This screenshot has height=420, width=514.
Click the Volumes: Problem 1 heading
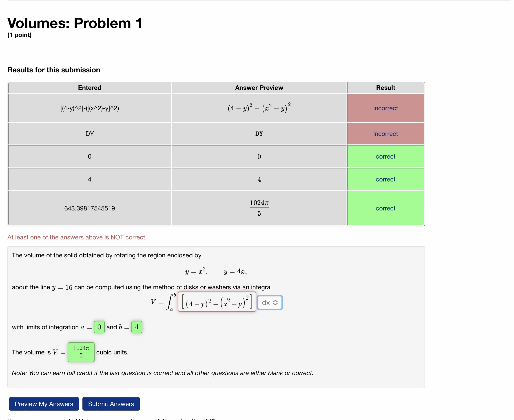(75, 23)
